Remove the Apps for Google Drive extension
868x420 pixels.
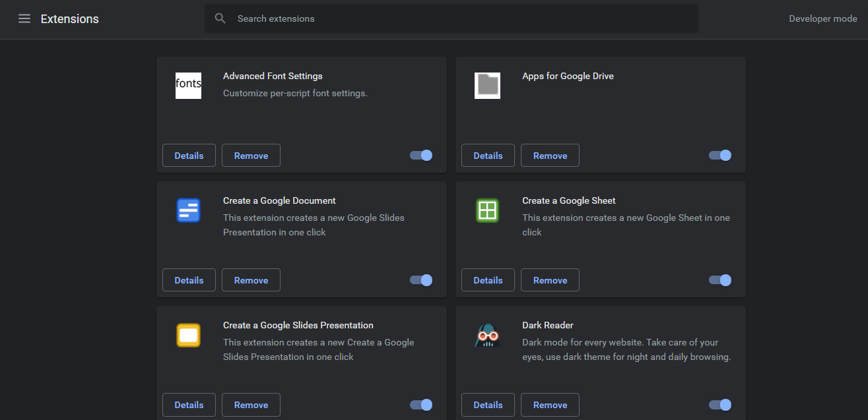coord(550,156)
